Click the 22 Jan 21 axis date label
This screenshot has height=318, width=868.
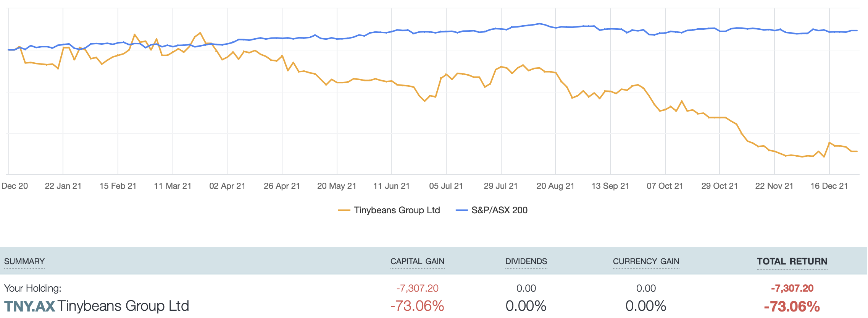pos(63,186)
